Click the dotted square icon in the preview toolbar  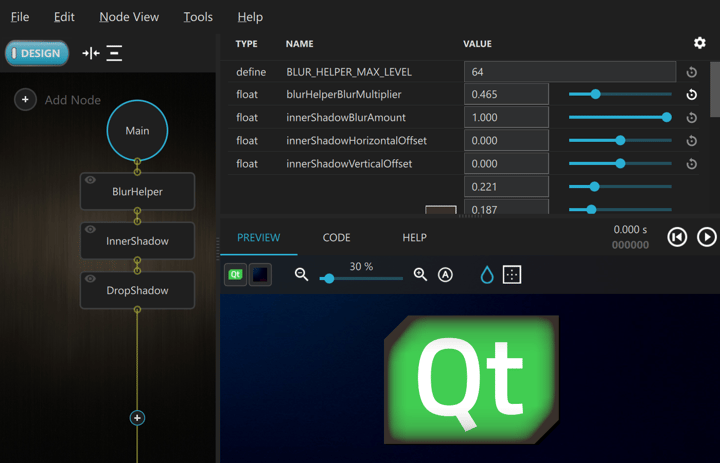point(512,275)
